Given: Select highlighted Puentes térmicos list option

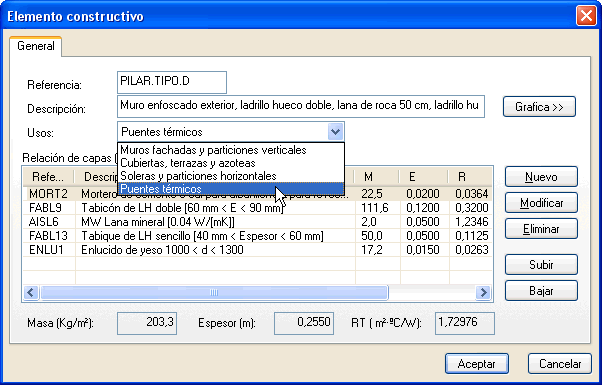Looking at the screenshot, I should tap(231, 189).
